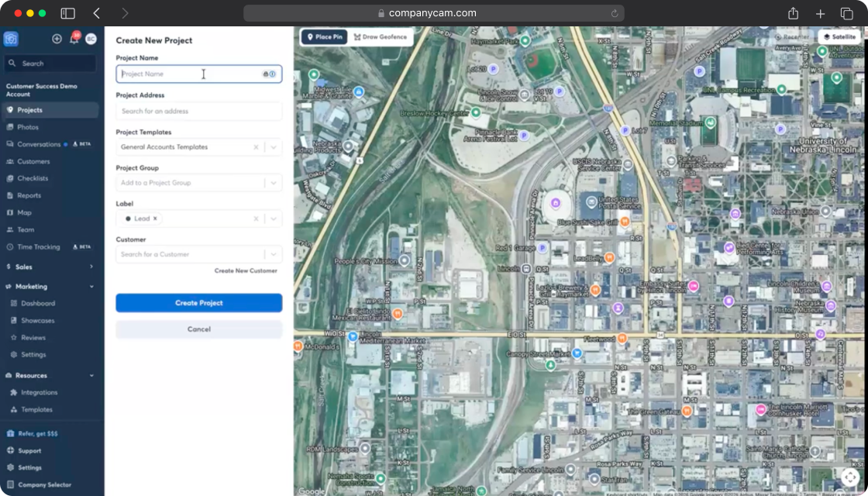The width and height of the screenshot is (868, 496).
Task: Click Safari's share icon
Action: pyautogui.click(x=794, y=13)
